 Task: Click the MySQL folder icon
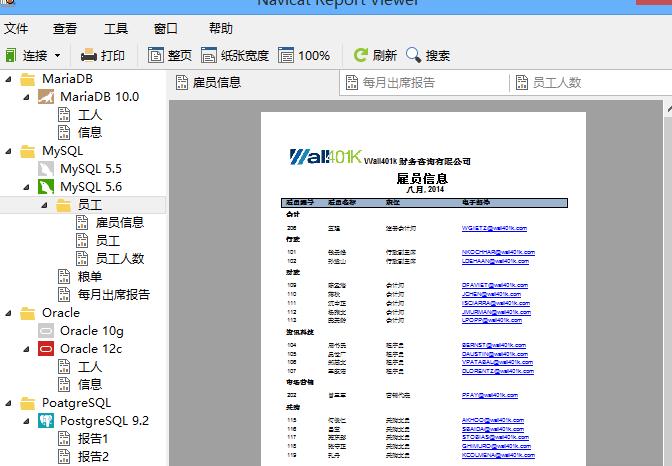pos(27,151)
